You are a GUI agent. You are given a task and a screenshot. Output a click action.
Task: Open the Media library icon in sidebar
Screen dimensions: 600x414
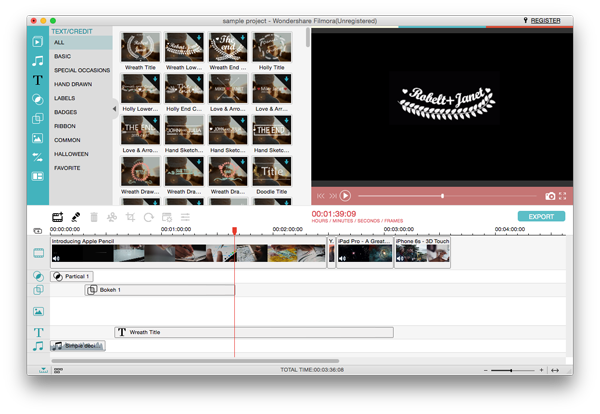click(38, 41)
